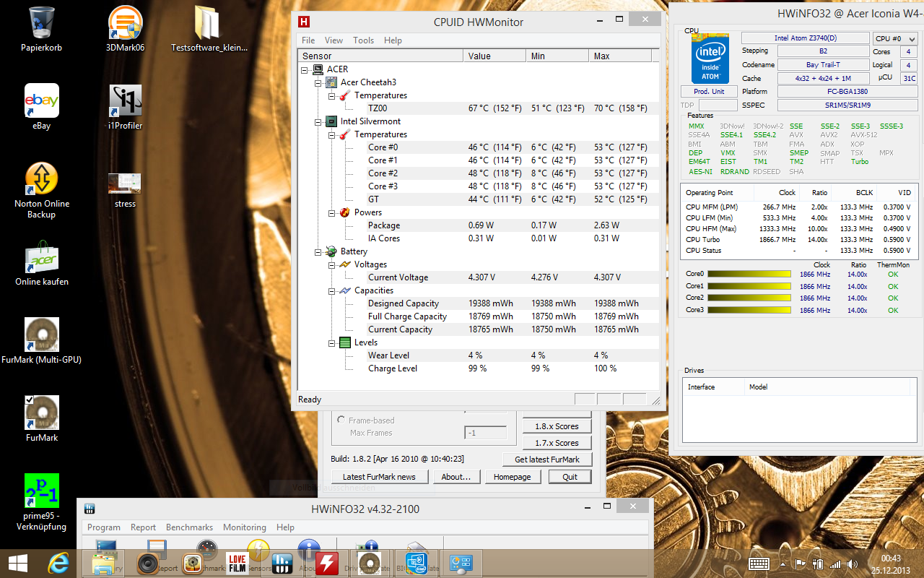Open the View menu in HWMonitor
The width and height of the screenshot is (924, 578).
coord(334,40)
